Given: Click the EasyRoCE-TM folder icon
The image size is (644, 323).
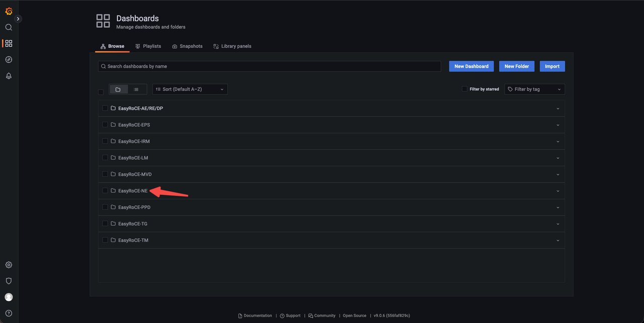Looking at the screenshot, I should pyautogui.click(x=113, y=240).
